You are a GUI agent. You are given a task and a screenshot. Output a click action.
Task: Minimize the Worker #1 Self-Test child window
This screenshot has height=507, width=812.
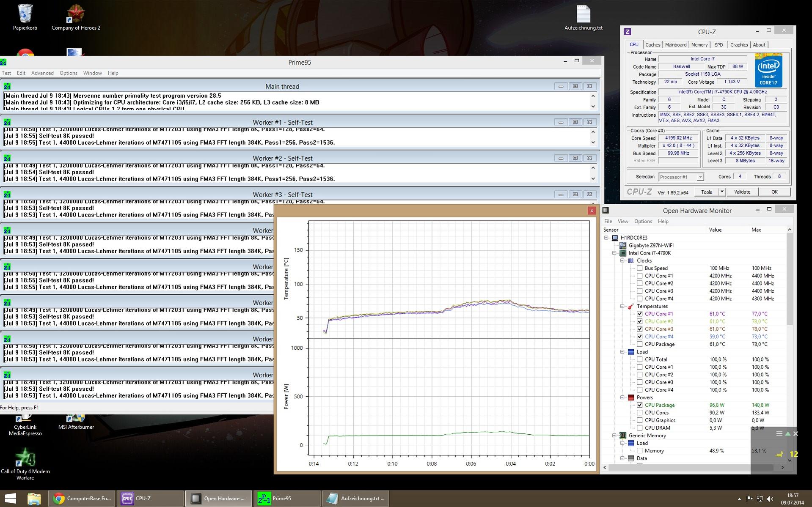(561, 122)
